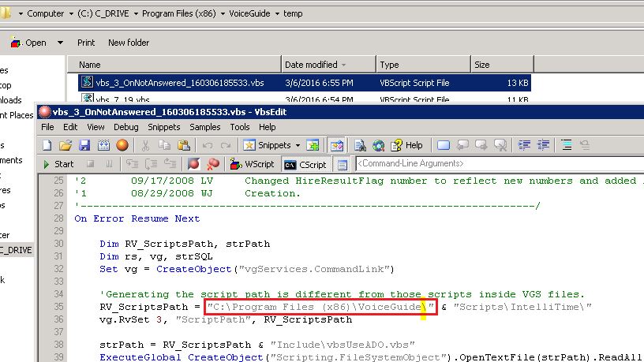The image size is (644, 362).
Task: Open the Tools menu
Action: coord(240,127)
